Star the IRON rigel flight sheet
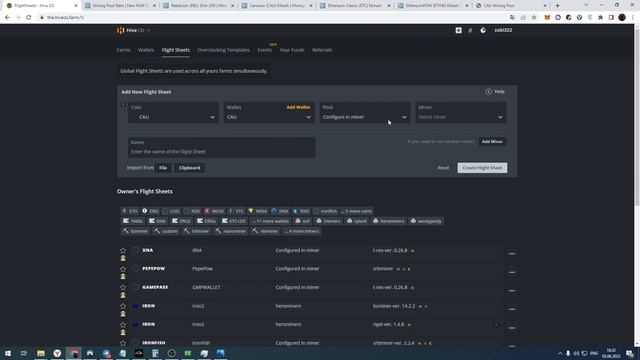The image size is (640, 360). tap(123, 324)
